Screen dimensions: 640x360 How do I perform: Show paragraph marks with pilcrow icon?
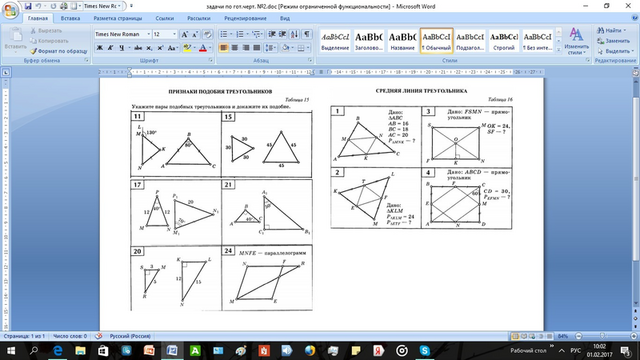[x=307, y=34]
